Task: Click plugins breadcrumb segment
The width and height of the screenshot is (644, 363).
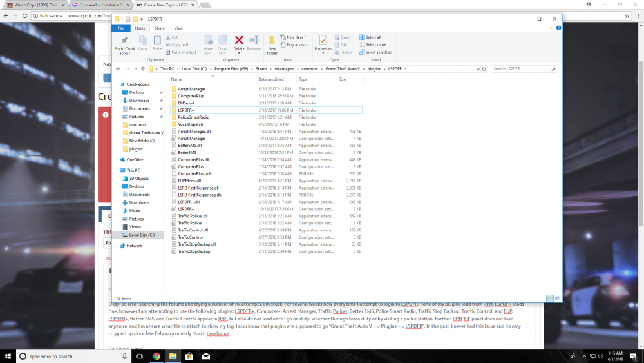Action: (374, 69)
